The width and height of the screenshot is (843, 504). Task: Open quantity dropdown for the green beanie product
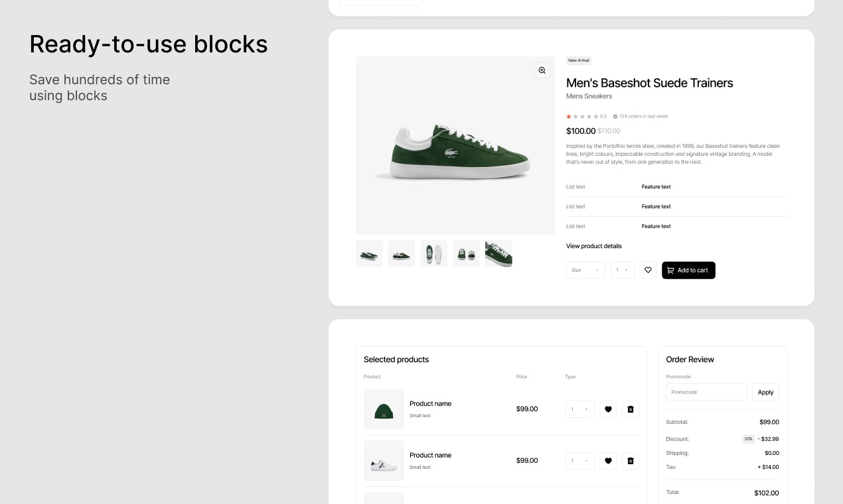580,409
